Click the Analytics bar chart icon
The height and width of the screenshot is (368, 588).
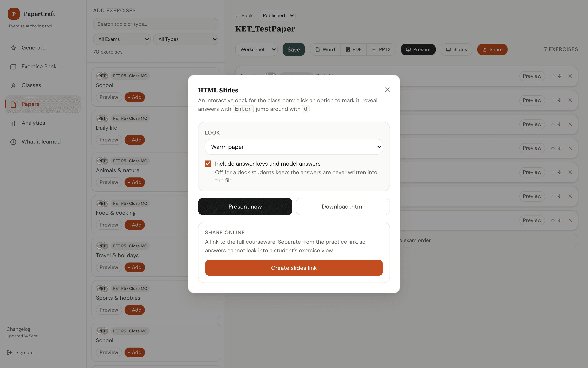13,123
